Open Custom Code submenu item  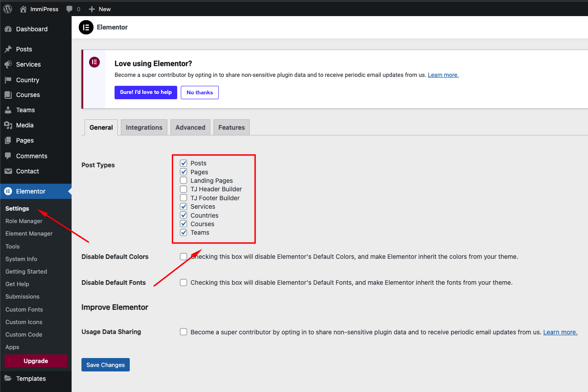(x=24, y=334)
